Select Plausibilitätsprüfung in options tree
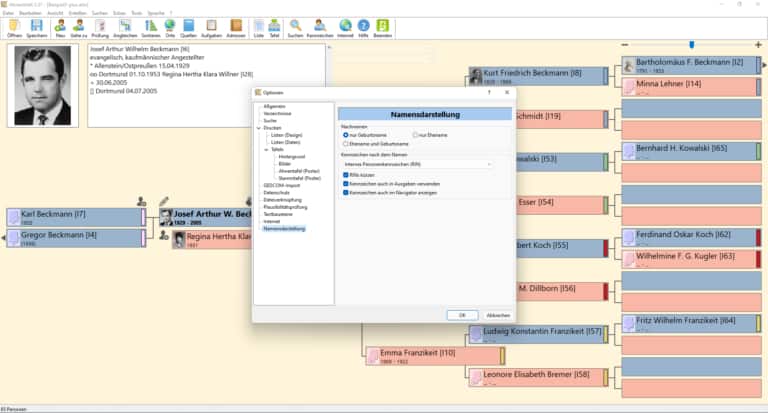 pos(285,207)
